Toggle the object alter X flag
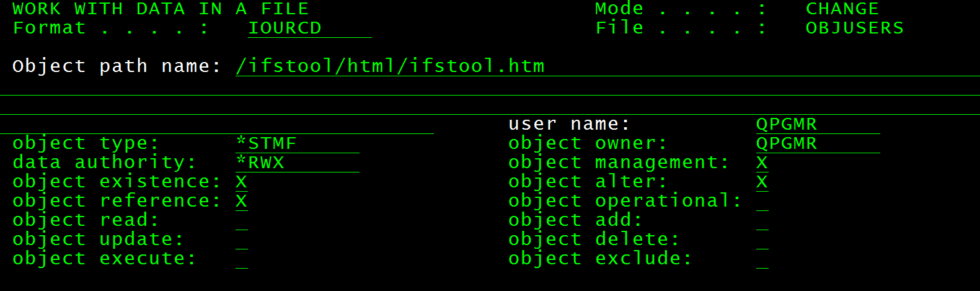 pos(762,182)
